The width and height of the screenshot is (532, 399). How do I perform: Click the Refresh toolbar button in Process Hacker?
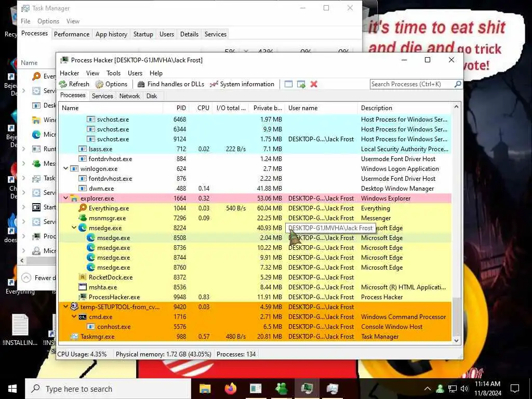click(74, 84)
